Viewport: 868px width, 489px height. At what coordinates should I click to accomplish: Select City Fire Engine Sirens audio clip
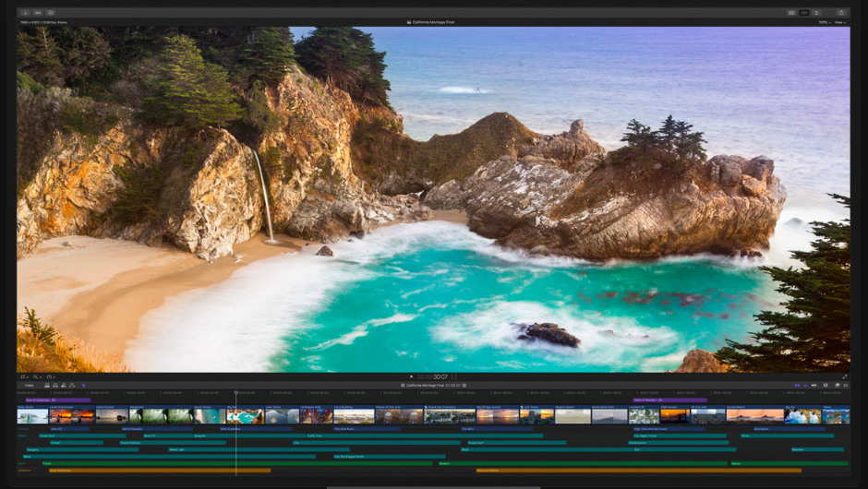pyautogui.click(x=389, y=457)
